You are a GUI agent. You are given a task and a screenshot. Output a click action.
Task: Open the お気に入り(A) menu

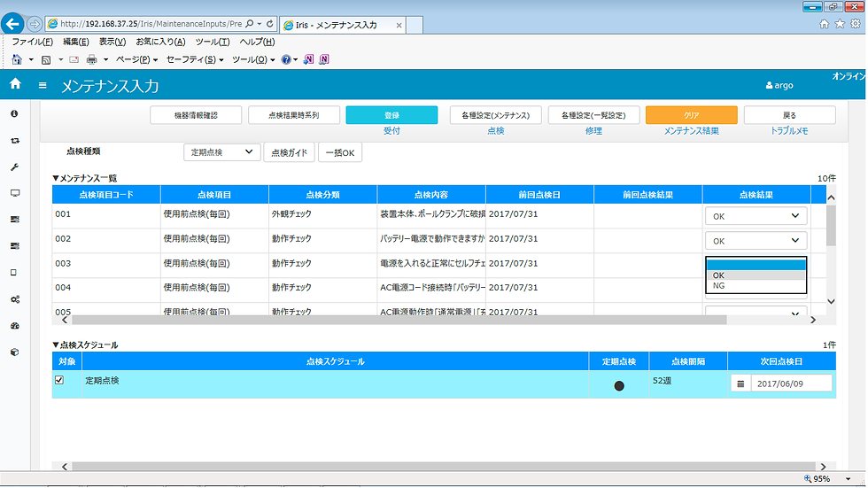pos(160,42)
